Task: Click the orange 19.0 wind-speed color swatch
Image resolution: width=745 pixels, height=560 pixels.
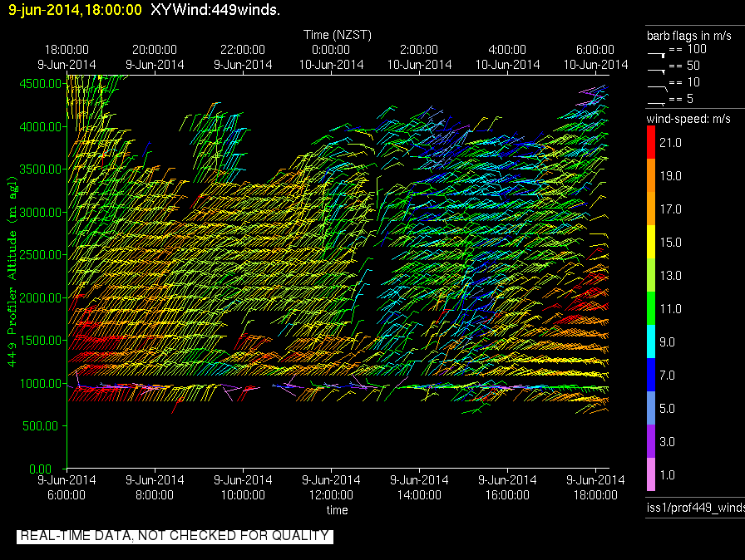Action: pos(651,175)
